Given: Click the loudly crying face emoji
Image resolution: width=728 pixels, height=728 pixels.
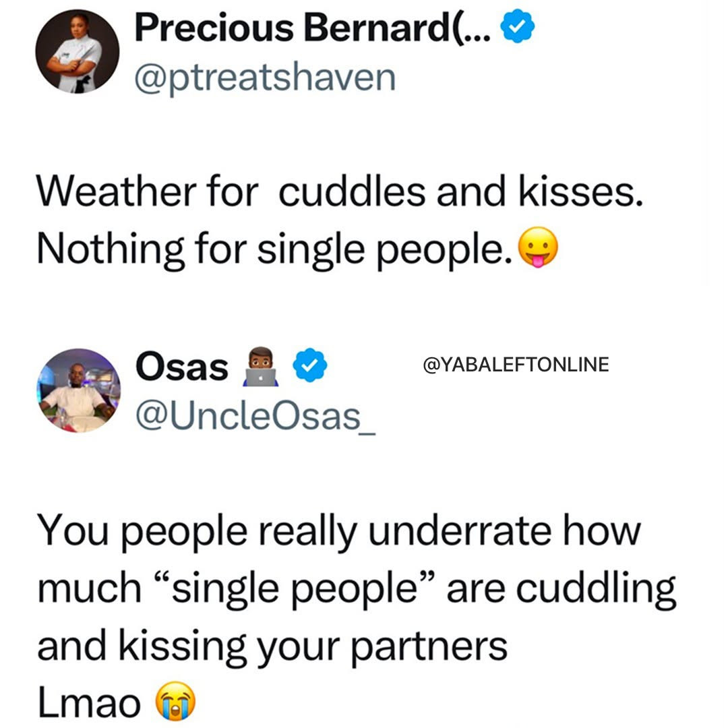Looking at the screenshot, I should coord(175,701).
